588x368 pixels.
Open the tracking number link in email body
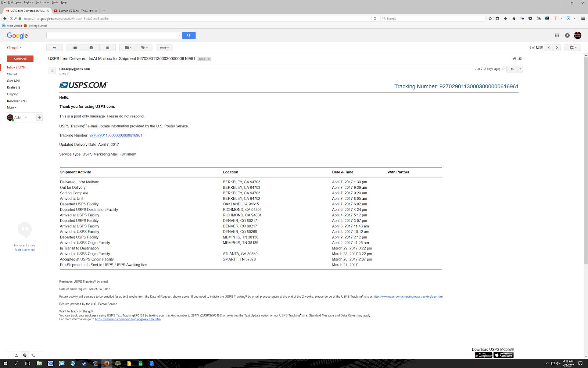(x=116, y=135)
